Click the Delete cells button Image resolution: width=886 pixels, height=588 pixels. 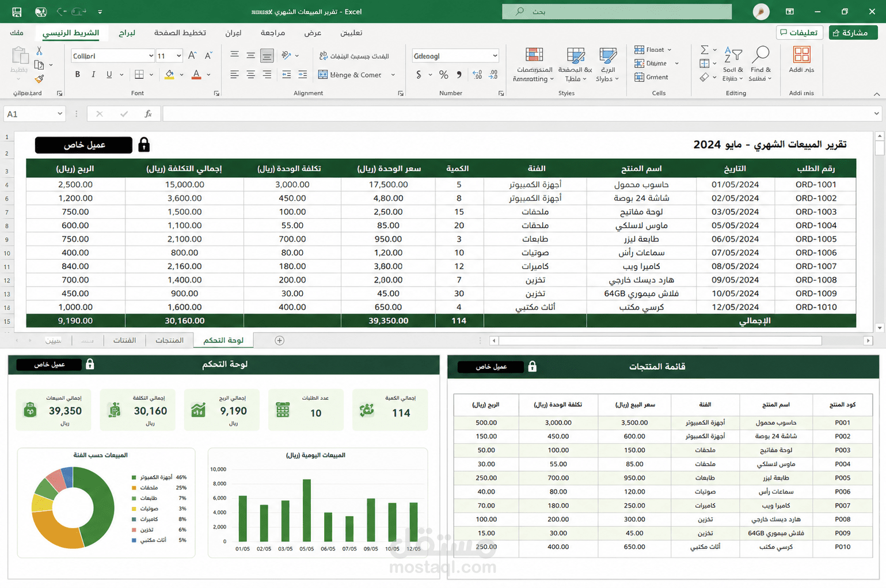pyautogui.click(x=656, y=63)
